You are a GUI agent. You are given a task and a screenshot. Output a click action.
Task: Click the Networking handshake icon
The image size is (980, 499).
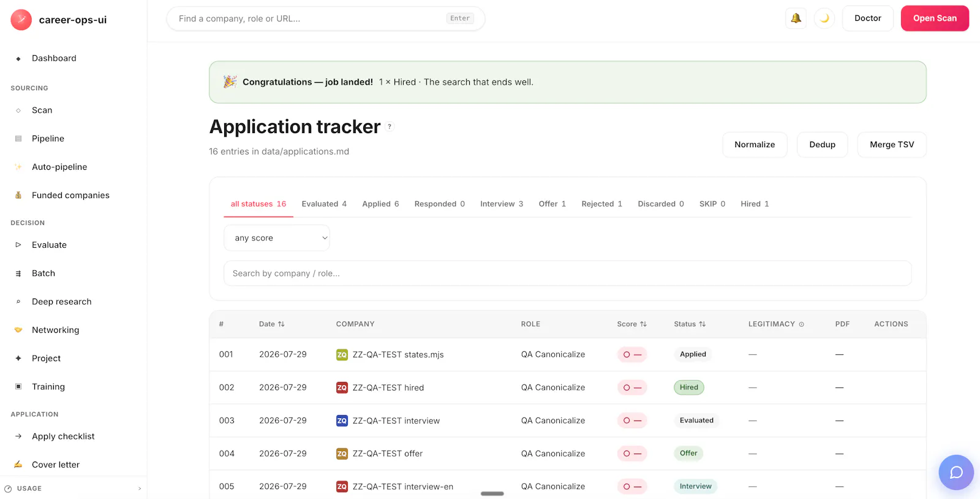pos(18,330)
